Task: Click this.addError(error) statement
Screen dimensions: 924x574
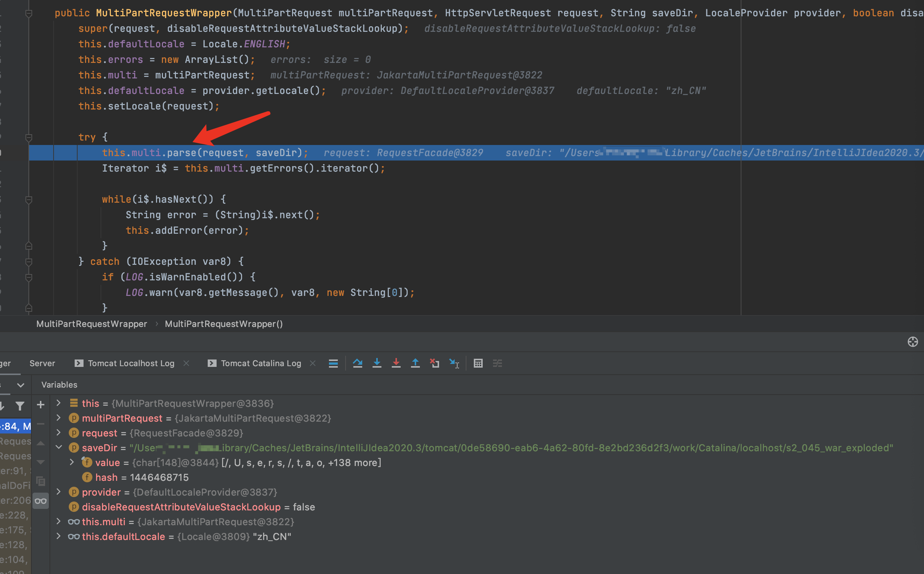Action: (x=187, y=230)
